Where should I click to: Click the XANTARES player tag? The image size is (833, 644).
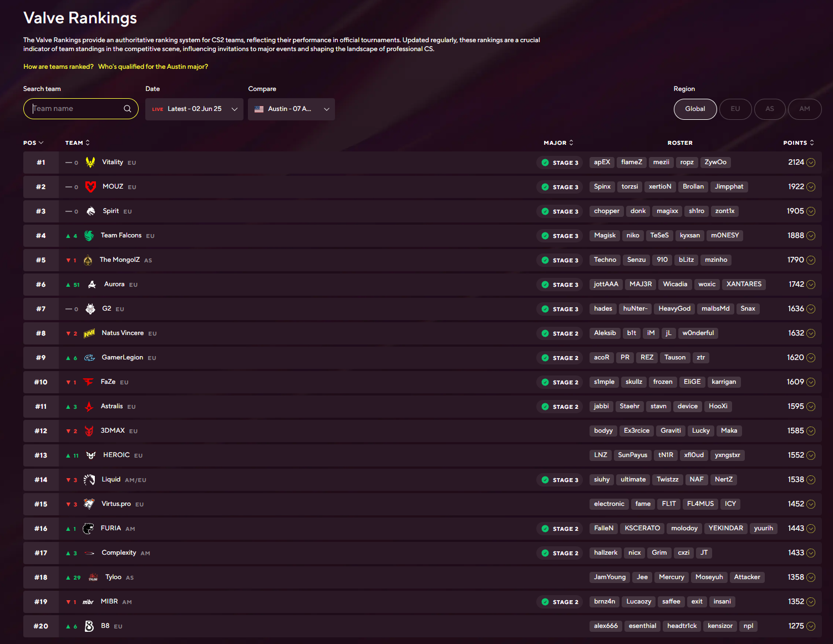coord(744,285)
